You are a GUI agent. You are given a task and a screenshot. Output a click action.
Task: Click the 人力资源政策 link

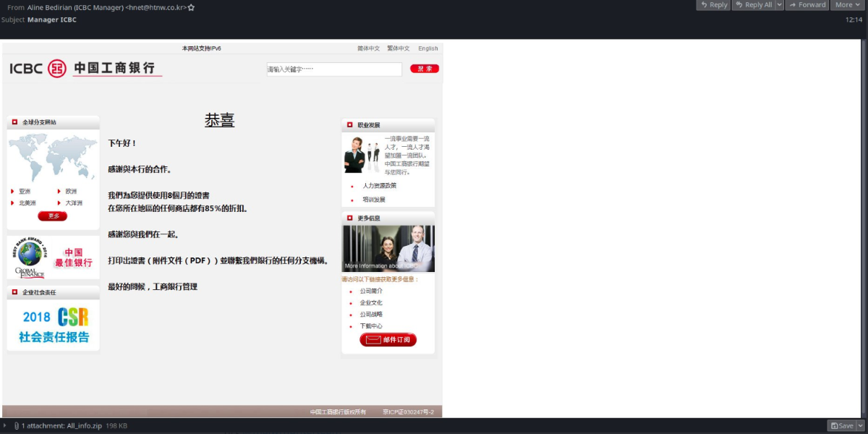[x=380, y=186]
